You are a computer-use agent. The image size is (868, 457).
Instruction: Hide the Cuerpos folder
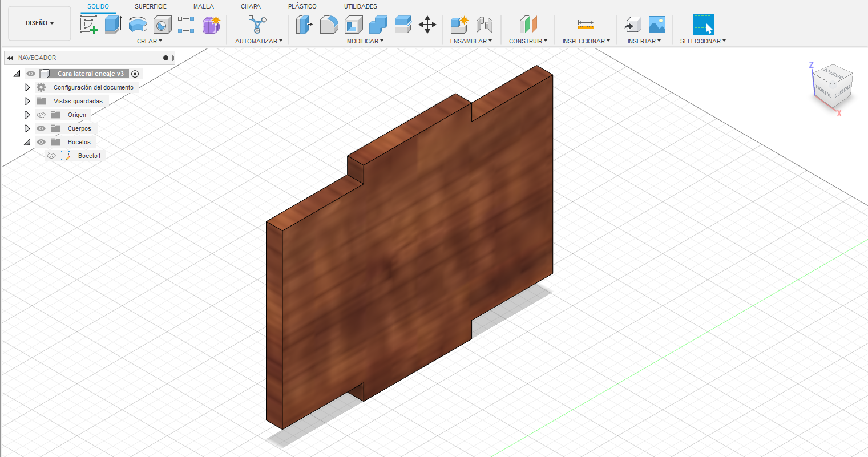(41, 128)
